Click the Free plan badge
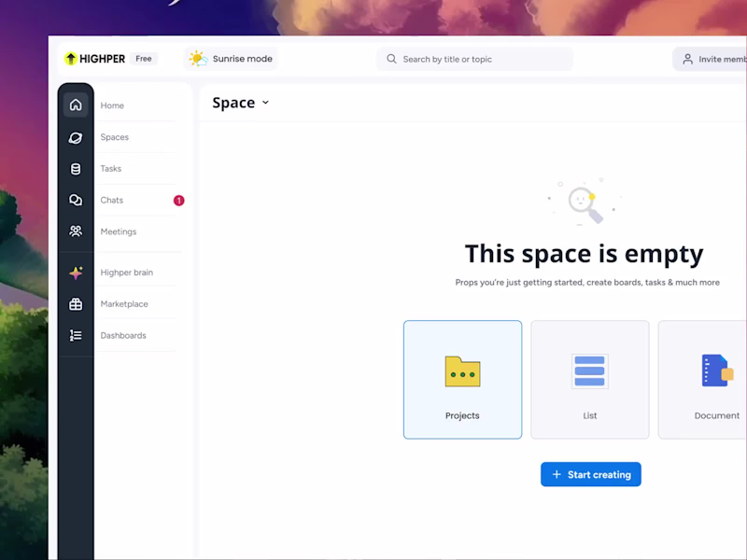Image resolution: width=747 pixels, height=560 pixels. (143, 58)
